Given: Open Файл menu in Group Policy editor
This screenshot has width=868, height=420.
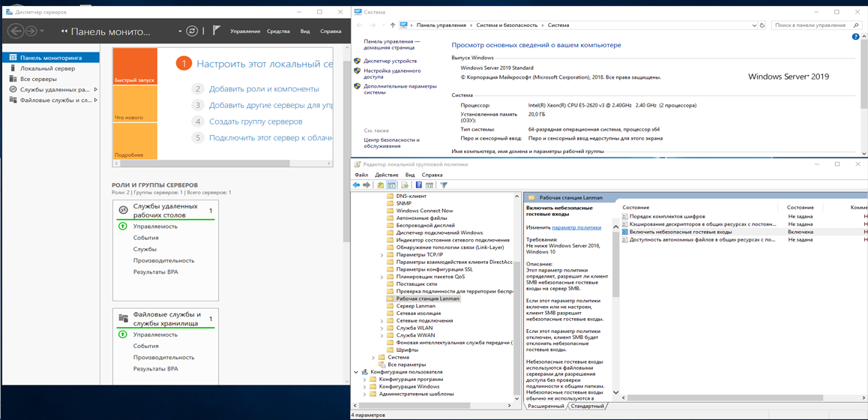Looking at the screenshot, I should tap(361, 175).
